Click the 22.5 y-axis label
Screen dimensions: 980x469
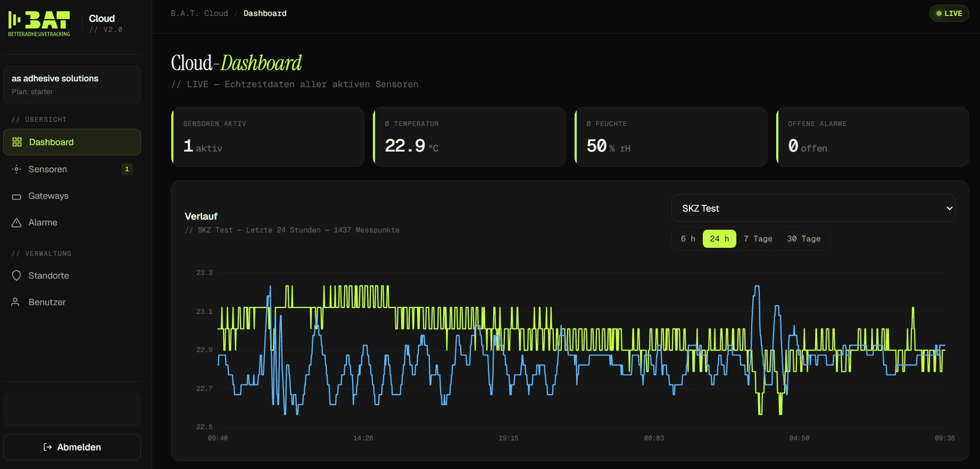204,427
